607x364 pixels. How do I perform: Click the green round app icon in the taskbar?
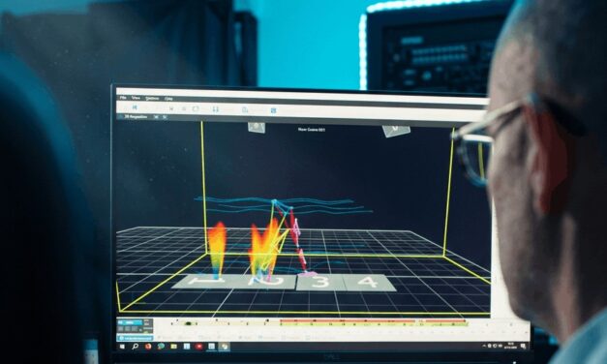pyautogui.click(x=161, y=347)
